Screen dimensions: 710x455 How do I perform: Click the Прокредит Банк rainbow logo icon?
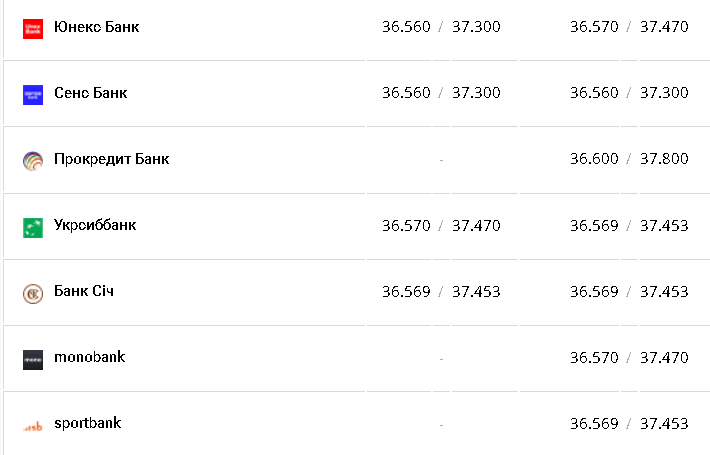[x=33, y=160]
